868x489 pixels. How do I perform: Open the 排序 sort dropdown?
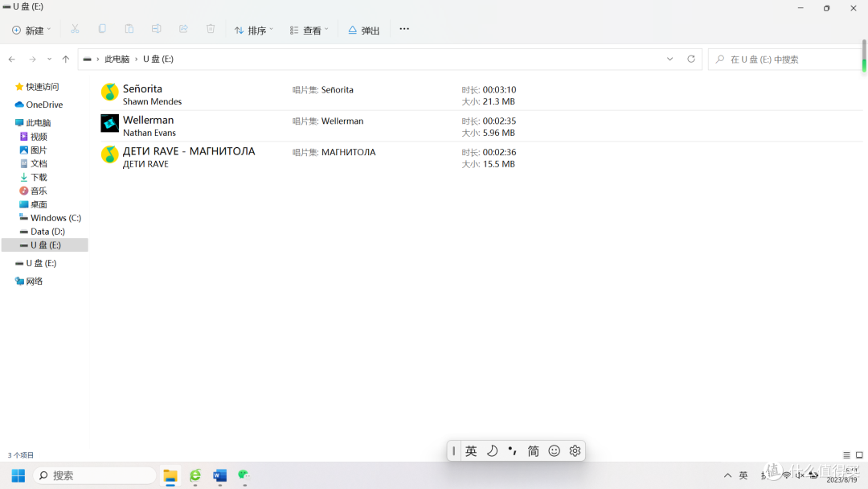tap(253, 30)
